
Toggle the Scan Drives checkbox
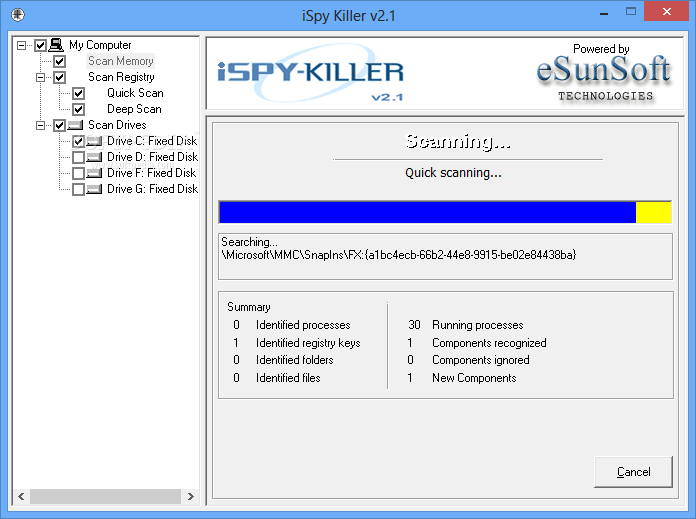coord(59,125)
